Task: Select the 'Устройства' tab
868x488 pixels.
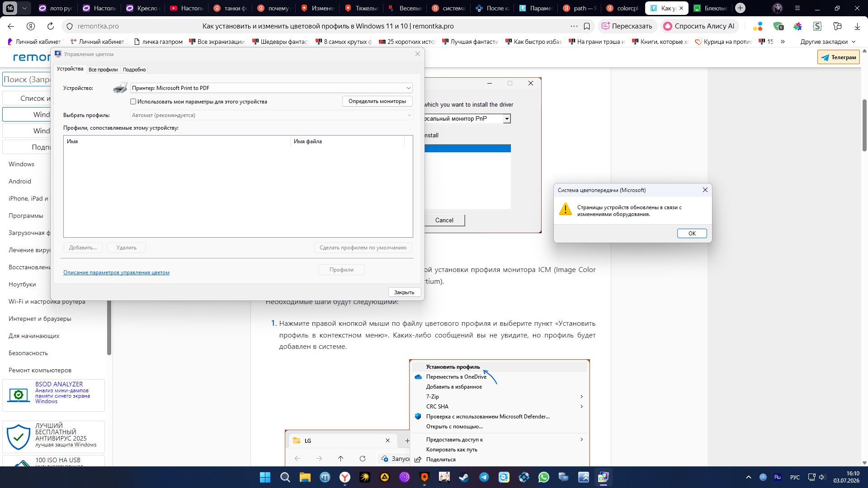Action: point(70,69)
